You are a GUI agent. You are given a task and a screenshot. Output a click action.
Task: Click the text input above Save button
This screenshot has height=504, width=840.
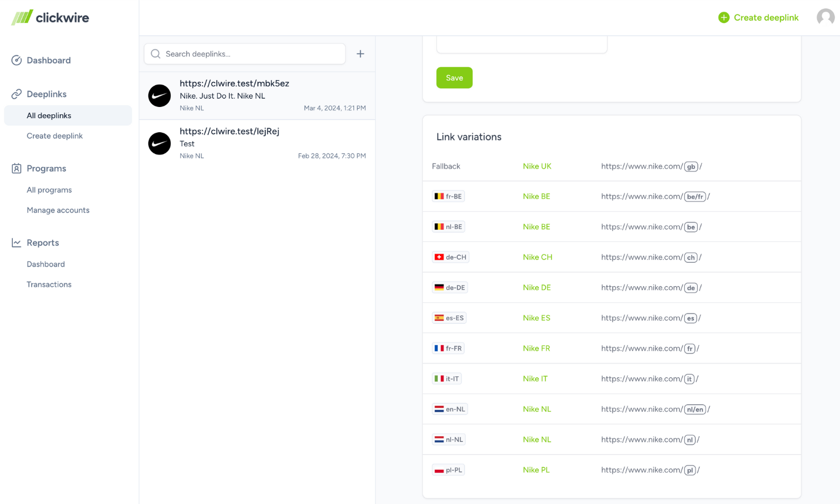point(522,44)
